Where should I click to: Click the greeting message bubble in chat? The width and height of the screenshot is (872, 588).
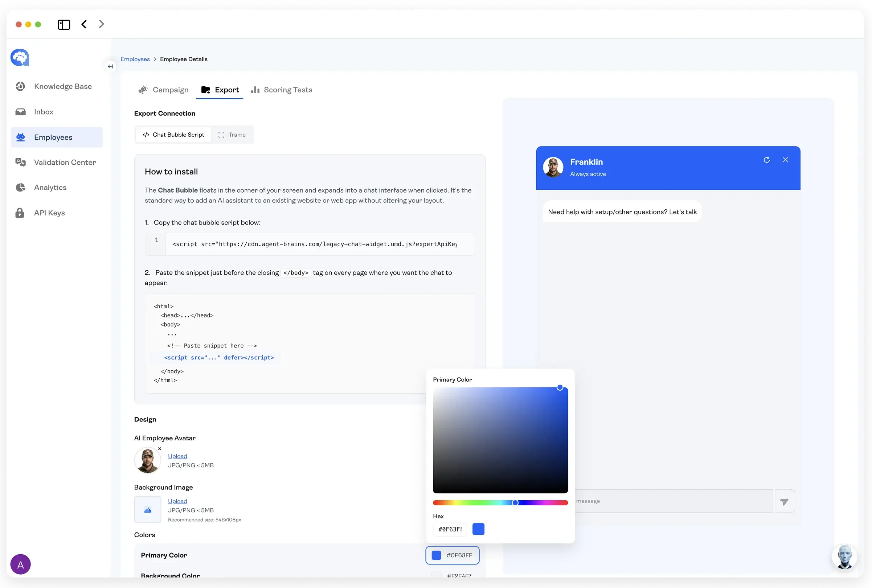tap(622, 212)
